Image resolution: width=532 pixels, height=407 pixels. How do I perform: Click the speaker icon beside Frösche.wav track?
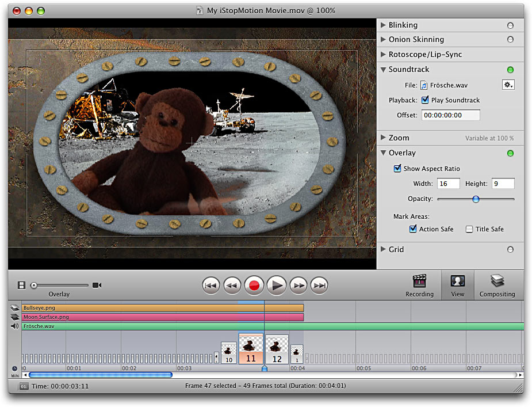[x=14, y=326]
